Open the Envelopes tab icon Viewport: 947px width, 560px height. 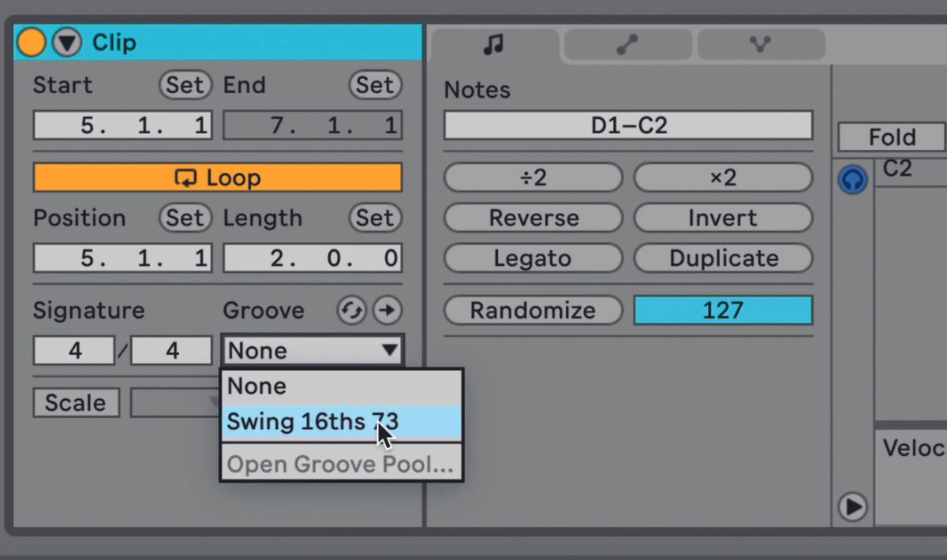click(627, 45)
